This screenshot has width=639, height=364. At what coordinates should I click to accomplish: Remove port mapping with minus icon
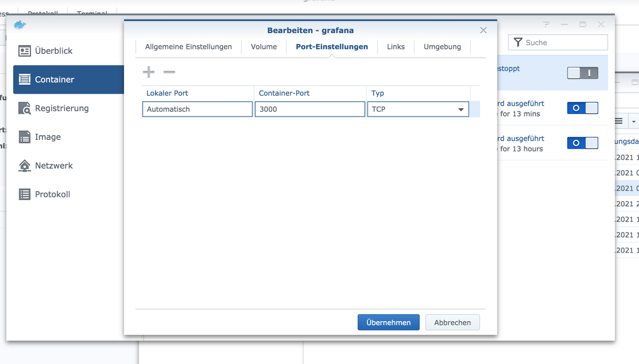pos(169,72)
